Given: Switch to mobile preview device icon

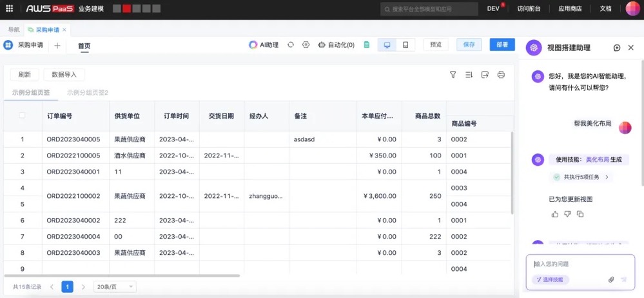Looking at the screenshot, I should (x=405, y=45).
